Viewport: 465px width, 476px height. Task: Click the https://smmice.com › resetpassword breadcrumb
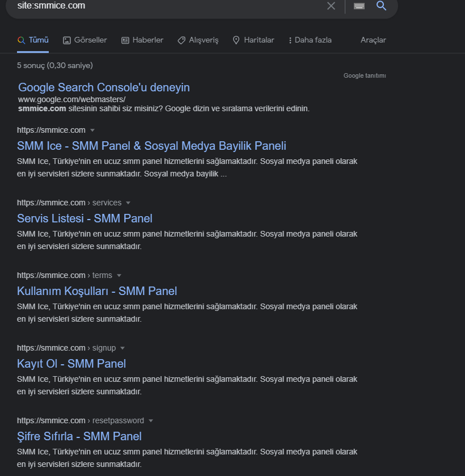coord(81,420)
